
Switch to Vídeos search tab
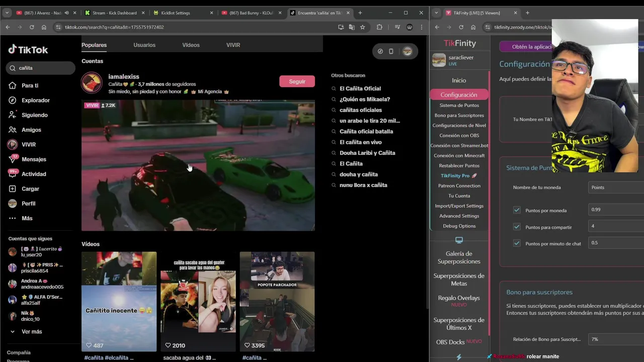(191, 45)
